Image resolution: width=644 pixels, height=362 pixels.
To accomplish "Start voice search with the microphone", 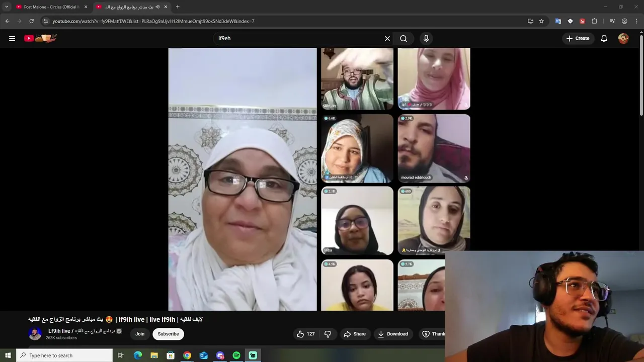I will (426, 38).
